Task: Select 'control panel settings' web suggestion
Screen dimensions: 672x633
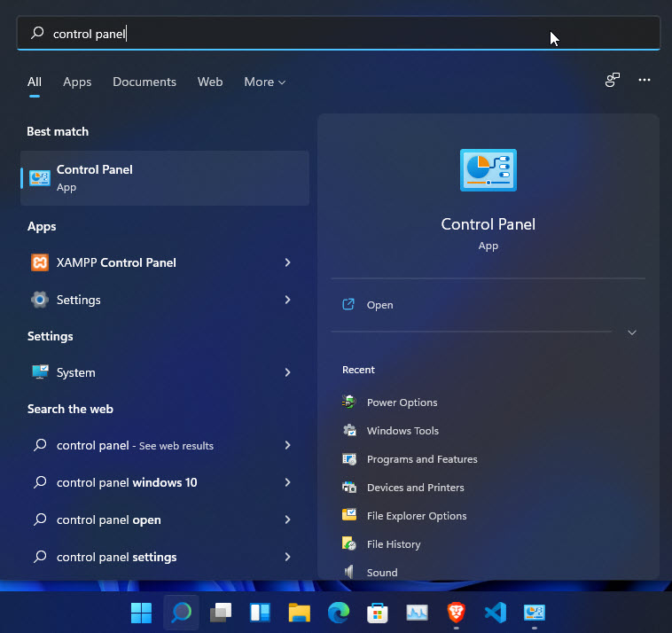Action: (116, 557)
